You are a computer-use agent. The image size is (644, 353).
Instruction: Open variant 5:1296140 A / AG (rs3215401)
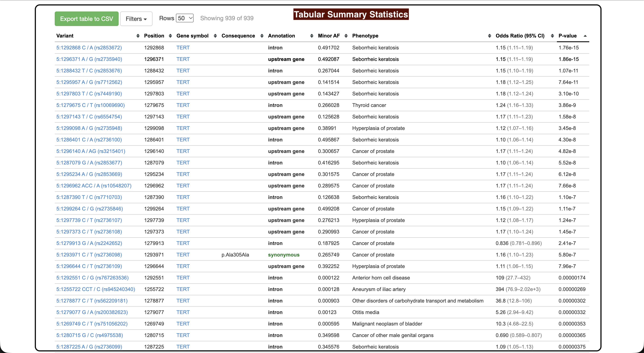pos(91,151)
